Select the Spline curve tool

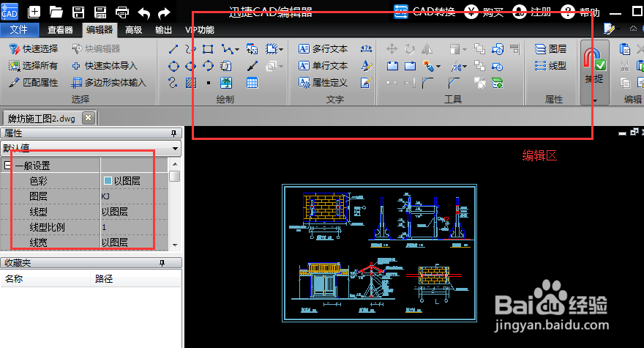[173, 83]
